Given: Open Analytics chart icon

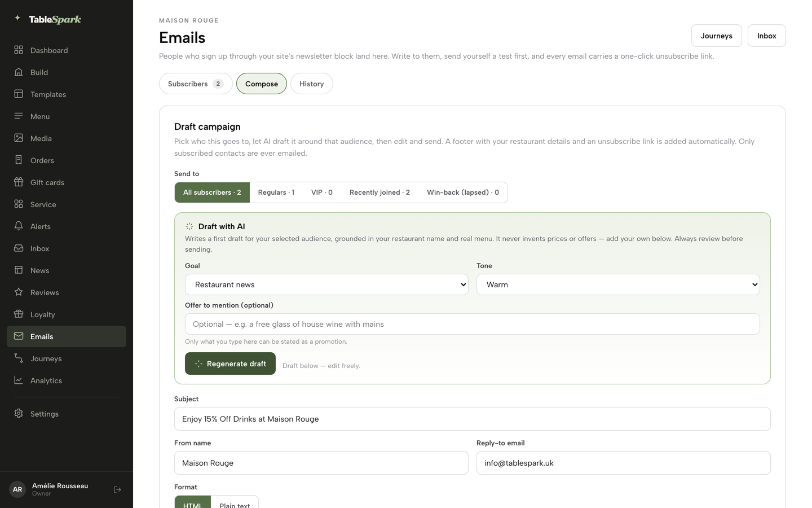Looking at the screenshot, I should pos(19,380).
